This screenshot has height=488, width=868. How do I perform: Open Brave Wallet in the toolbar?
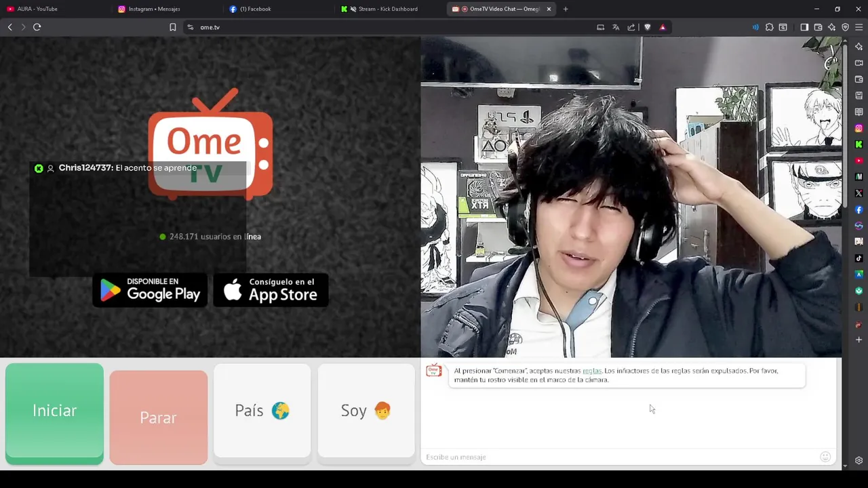coord(818,27)
